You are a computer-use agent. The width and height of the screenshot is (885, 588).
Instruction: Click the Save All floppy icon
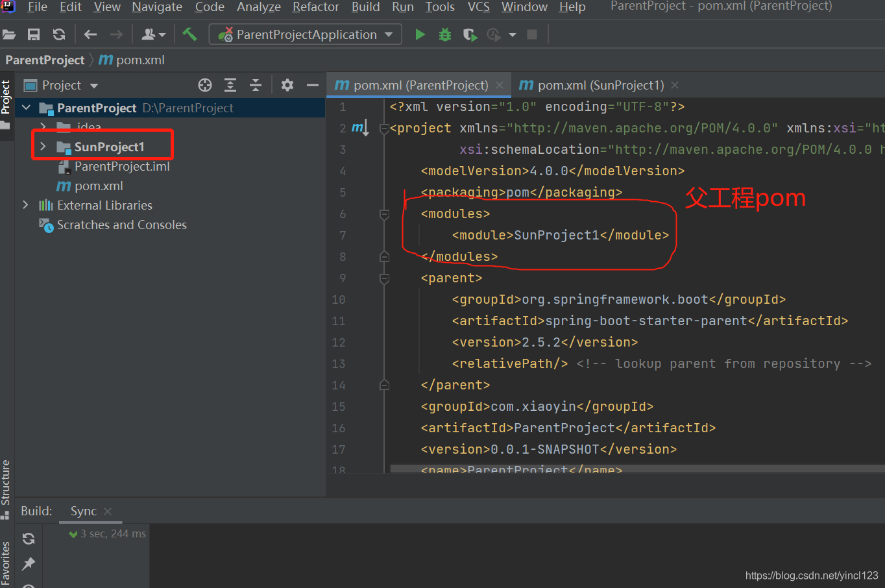tap(34, 34)
